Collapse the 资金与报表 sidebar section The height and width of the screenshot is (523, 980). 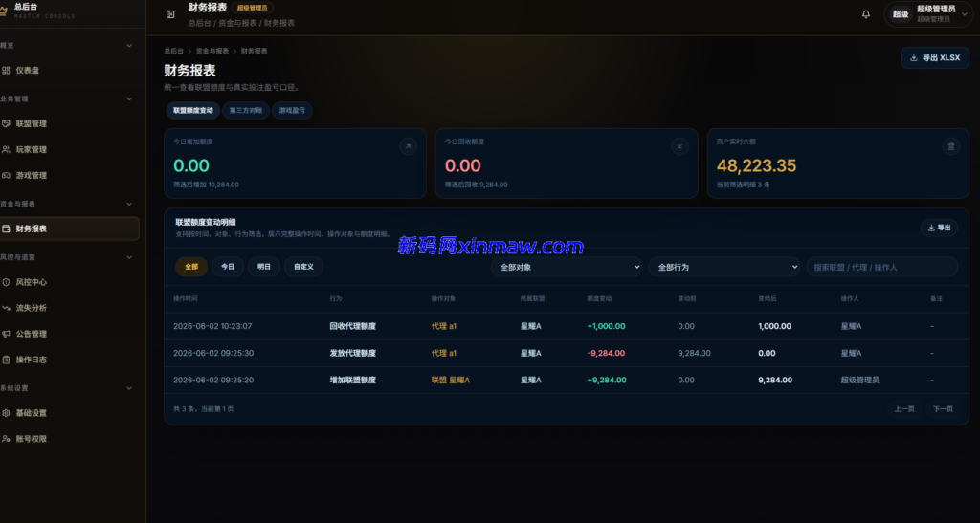tap(129, 204)
